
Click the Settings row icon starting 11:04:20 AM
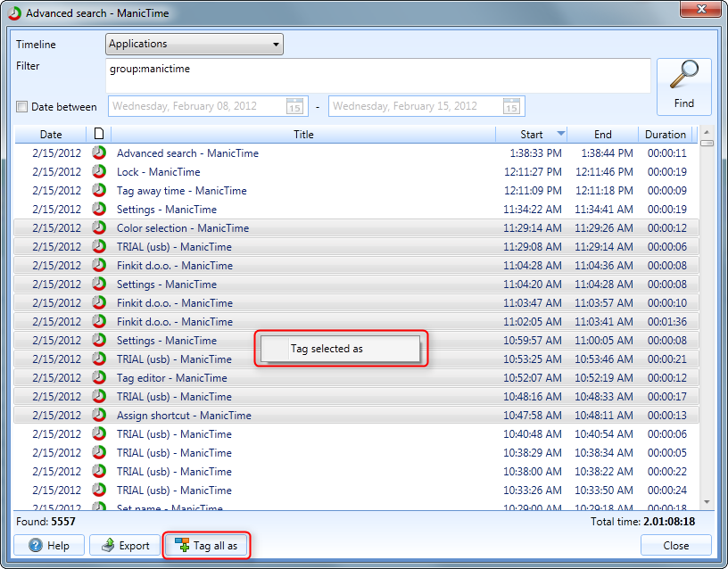click(x=99, y=284)
